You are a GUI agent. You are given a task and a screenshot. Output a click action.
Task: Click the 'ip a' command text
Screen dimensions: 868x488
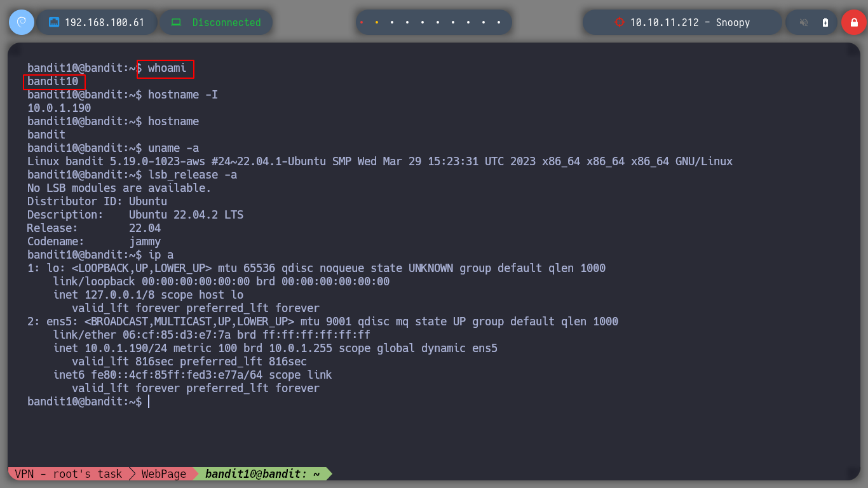pyautogui.click(x=161, y=255)
